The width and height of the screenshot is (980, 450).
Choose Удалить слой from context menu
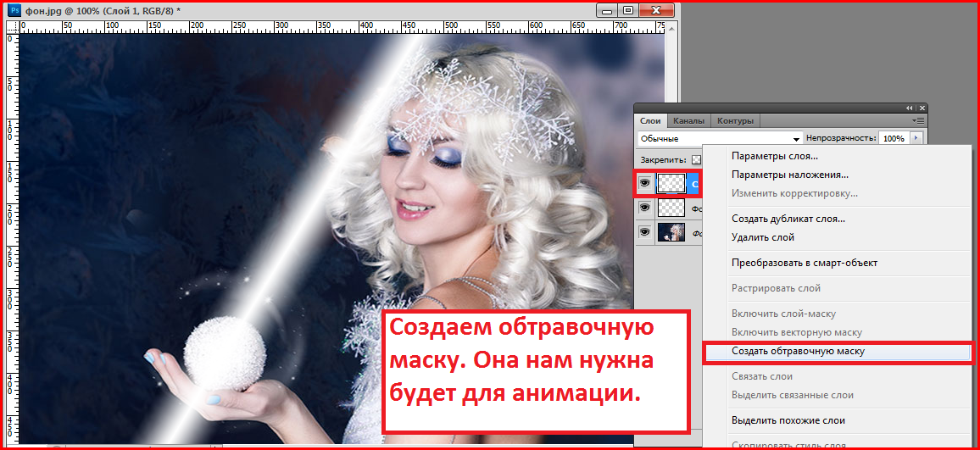pyautogui.click(x=763, y=237)
